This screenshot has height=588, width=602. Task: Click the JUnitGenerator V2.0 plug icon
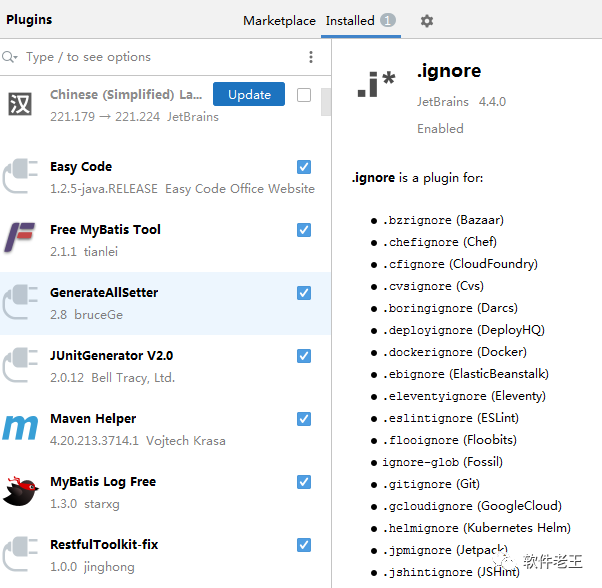(x=20, y=366)
